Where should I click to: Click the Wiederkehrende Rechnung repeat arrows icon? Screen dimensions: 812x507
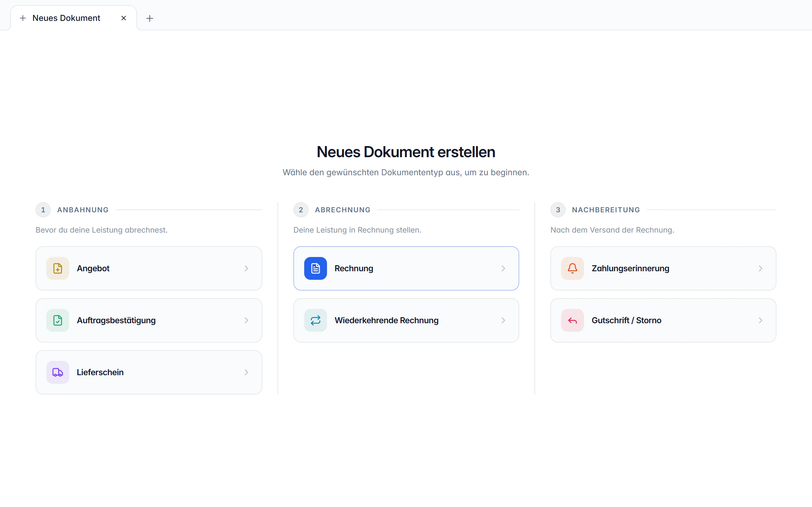click(315, 320)
